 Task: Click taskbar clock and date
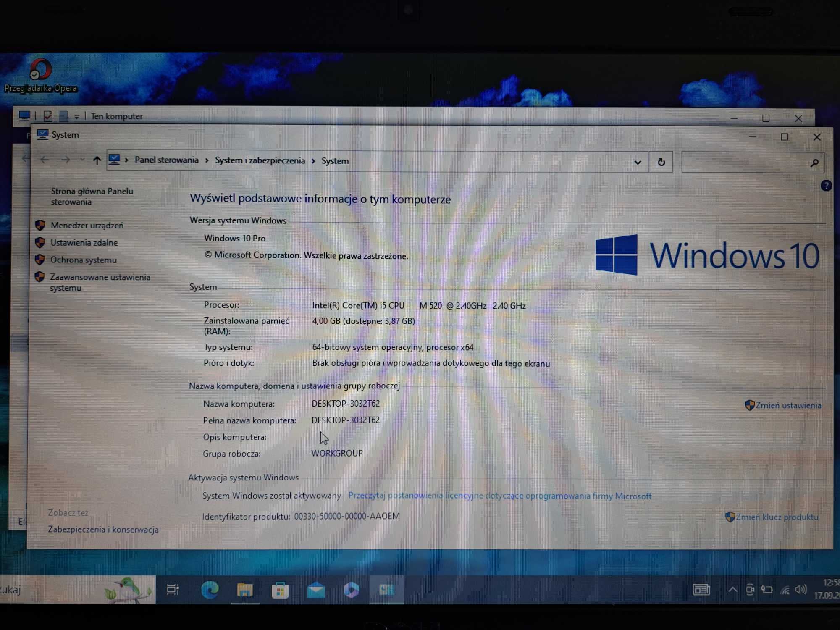click(x=827, y=589)
